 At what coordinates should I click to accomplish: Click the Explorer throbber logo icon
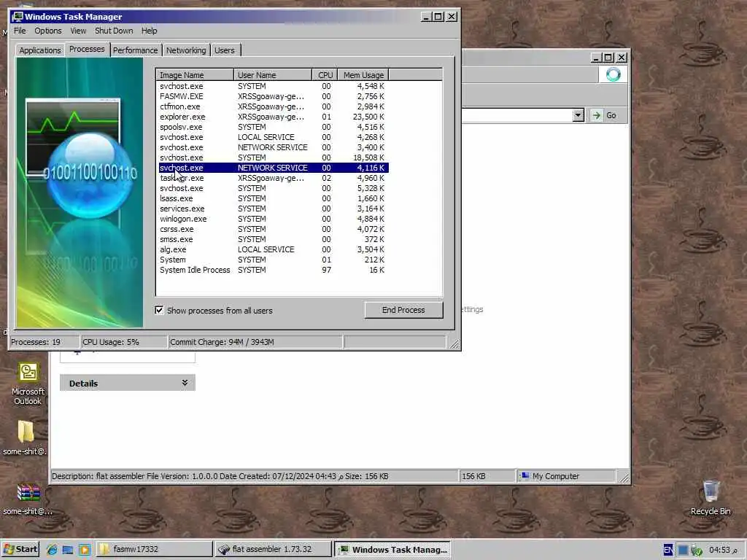613,74
